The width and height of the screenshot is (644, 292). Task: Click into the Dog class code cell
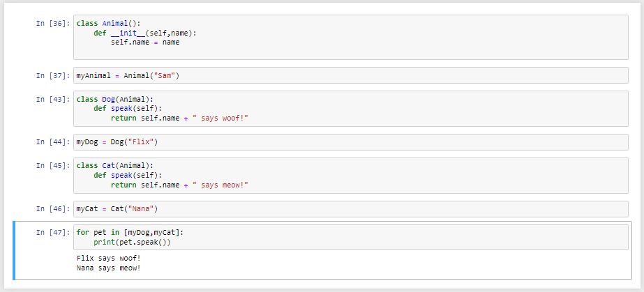click(x=349, y=109)
